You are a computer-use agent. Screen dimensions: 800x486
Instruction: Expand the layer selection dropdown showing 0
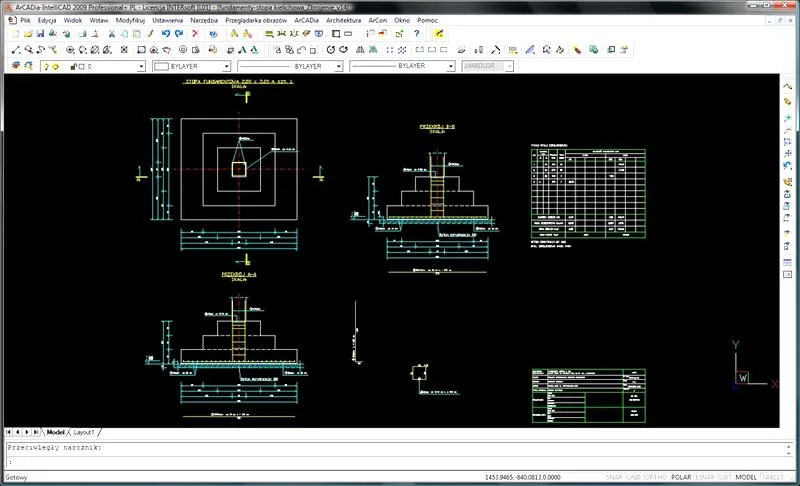(x=141, y=66)
